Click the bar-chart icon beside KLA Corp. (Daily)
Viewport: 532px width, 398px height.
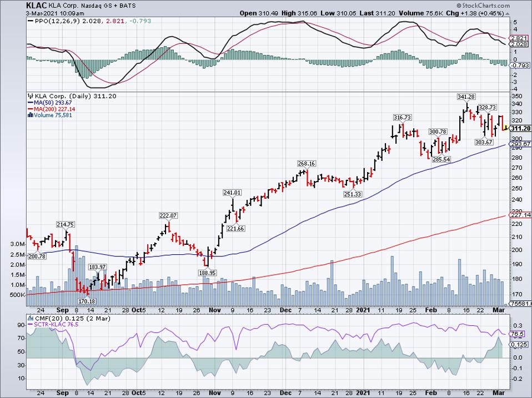click(x=31, y=96)
